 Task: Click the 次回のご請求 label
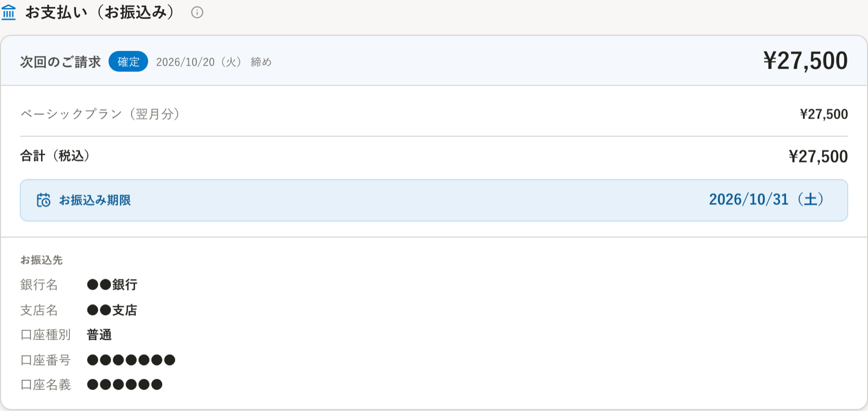click(60, 62)
